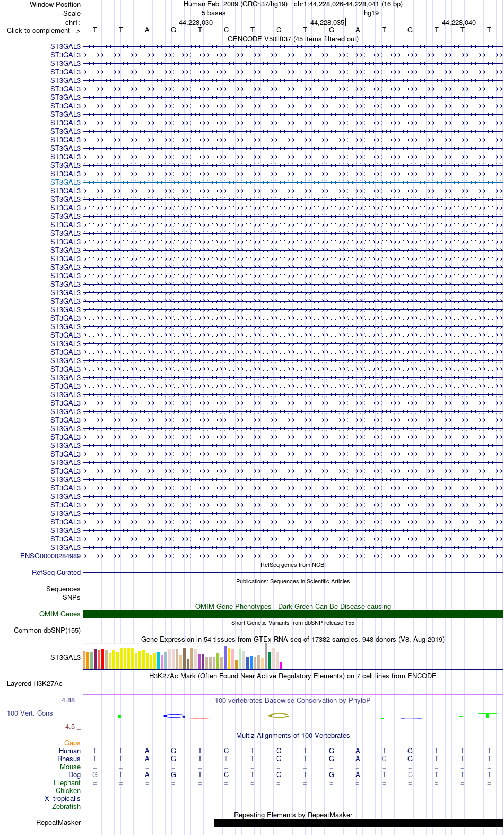Click the OMIM Gene Phenotypes track title
Screen dimensions: 504x835
(293, 606)
